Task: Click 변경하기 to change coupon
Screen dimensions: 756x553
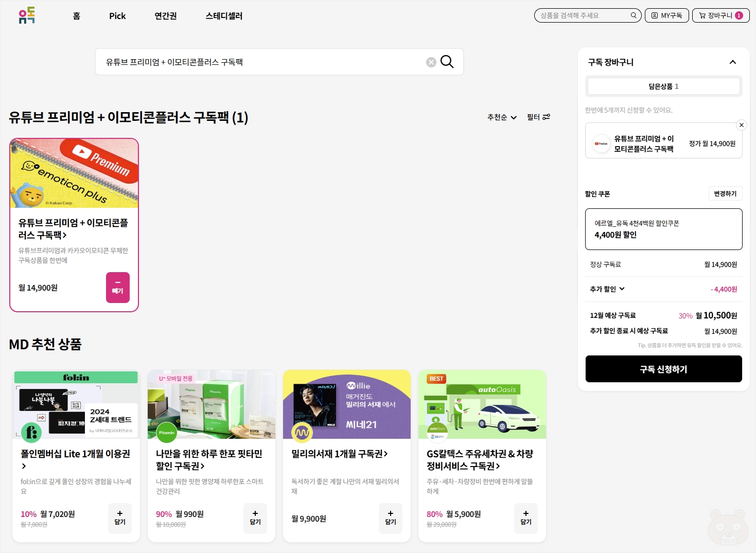Action: click(x=725, y=194)
